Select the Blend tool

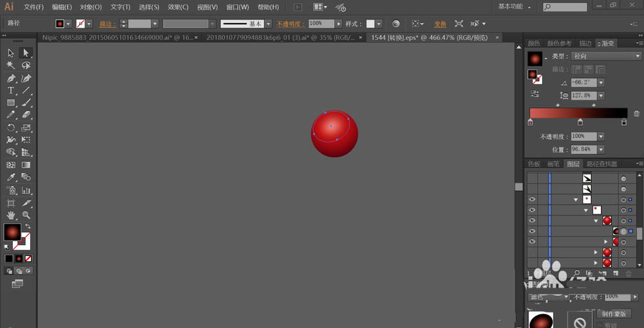(x=26, y=177)
